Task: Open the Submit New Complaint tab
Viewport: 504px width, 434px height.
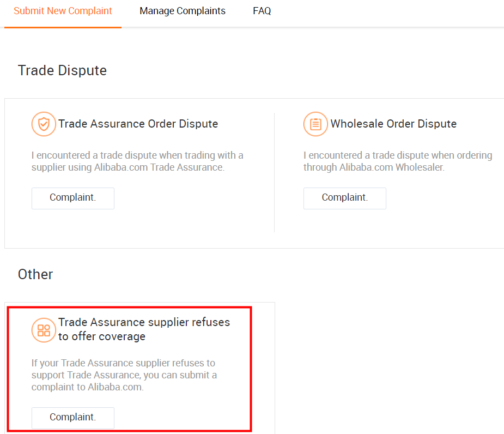Action: click(63, 11)
